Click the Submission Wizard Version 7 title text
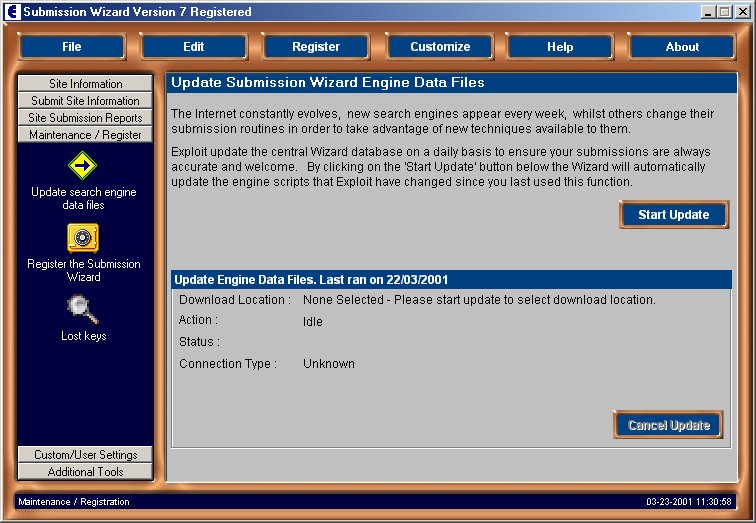This screenshot has height=523, width=756. [x=137, y=12]
